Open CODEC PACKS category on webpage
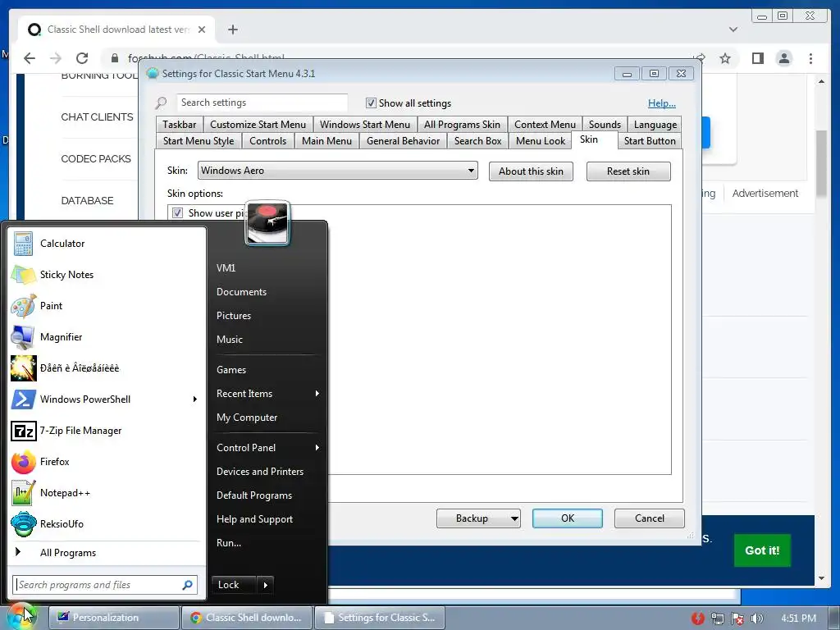 coord(96,158)
